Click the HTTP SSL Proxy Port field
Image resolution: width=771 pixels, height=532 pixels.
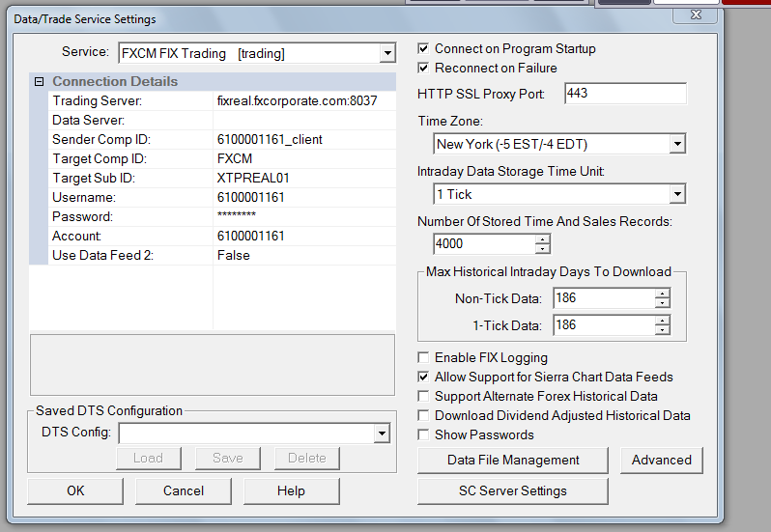click(x=625, y=94)
